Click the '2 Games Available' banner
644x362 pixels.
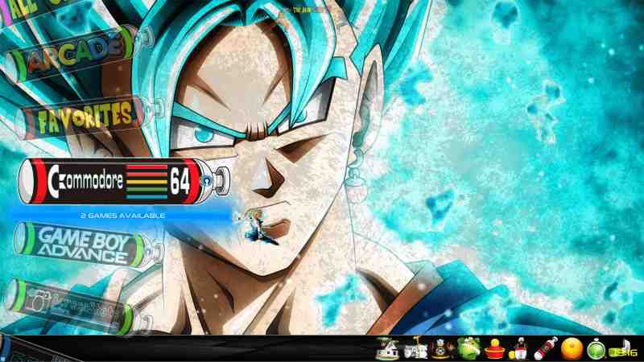coord(123,215)
